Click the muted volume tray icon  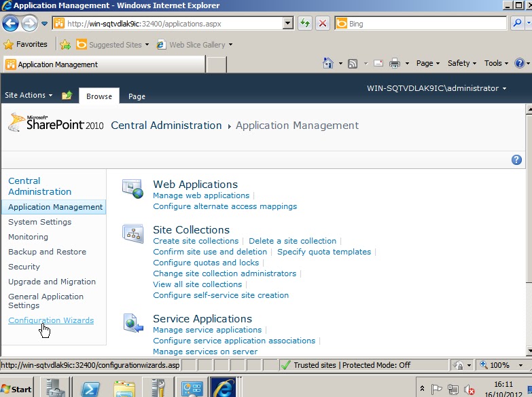469,390
